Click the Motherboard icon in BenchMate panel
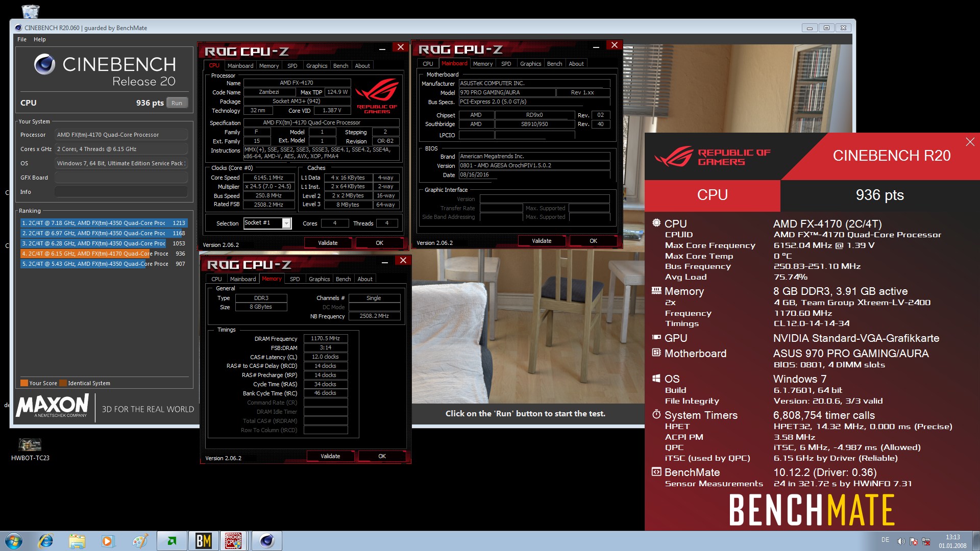The image size is (980, 551). (656, 353)
